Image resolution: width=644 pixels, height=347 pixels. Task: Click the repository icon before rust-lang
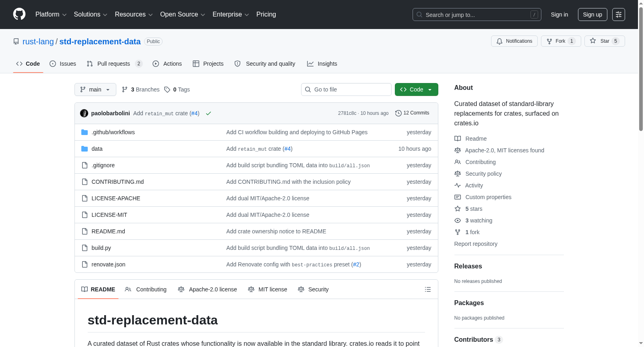tap(16, 42)
